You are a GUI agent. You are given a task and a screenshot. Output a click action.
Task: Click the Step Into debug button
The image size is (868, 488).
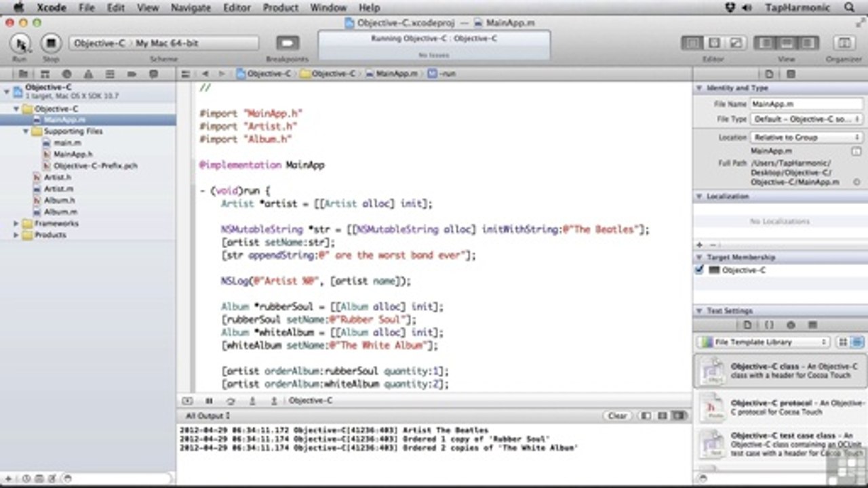point(252,401)
